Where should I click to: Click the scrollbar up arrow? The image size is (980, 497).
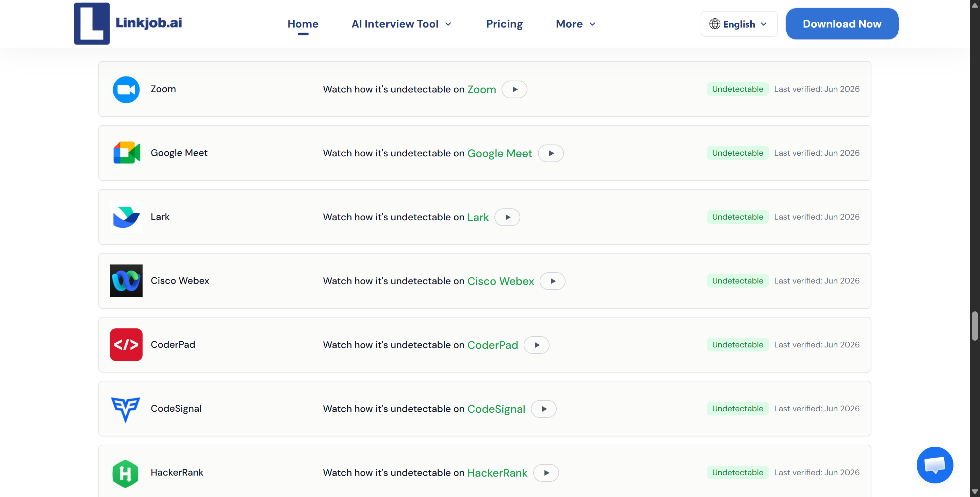click(x=974, y=5)
